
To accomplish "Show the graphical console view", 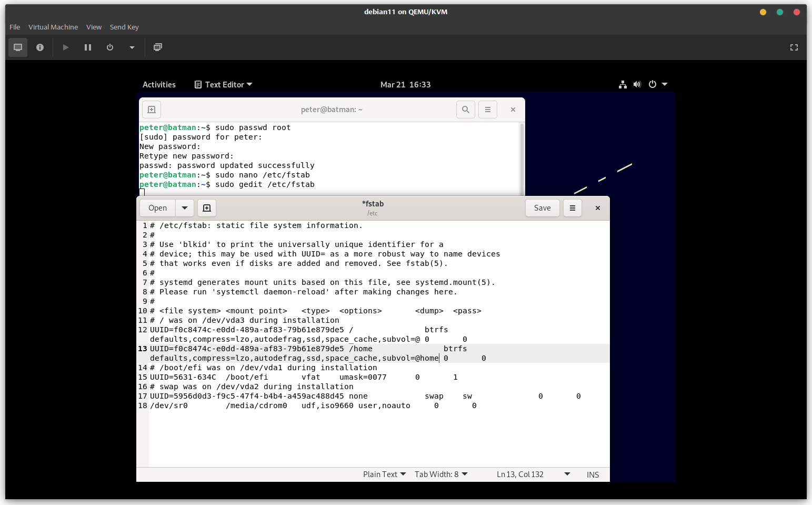I will click(x=18, y=47).
